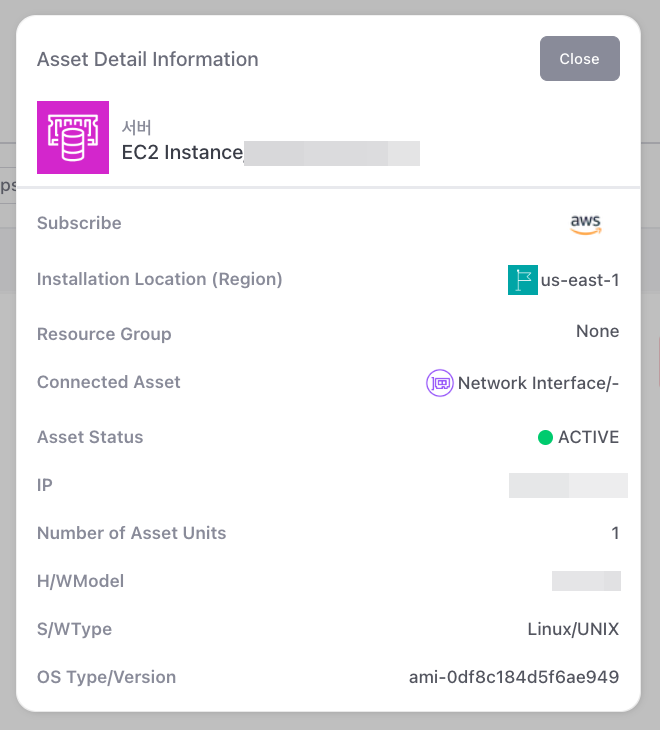Click the Asset Detail Information heading
Screen dimensions: 660x730
click(x=147, y=59)
